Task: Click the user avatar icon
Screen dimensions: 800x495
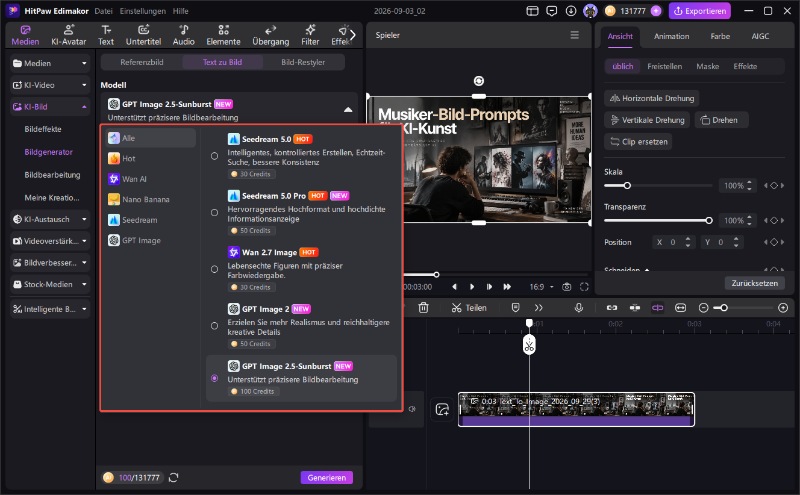Action: coord(590,11)
